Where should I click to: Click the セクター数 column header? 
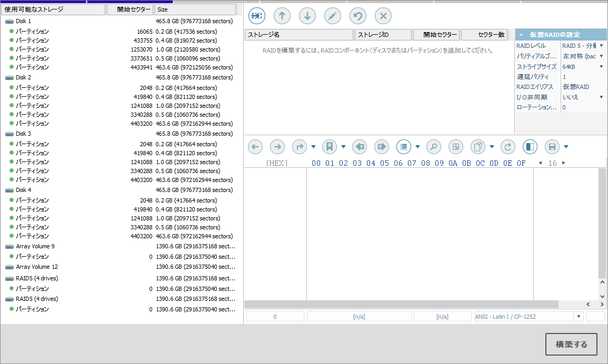[x=484, y=35]
